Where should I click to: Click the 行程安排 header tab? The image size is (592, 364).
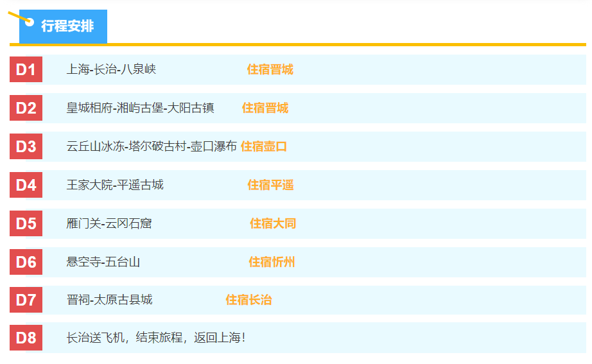coord(63,26)
